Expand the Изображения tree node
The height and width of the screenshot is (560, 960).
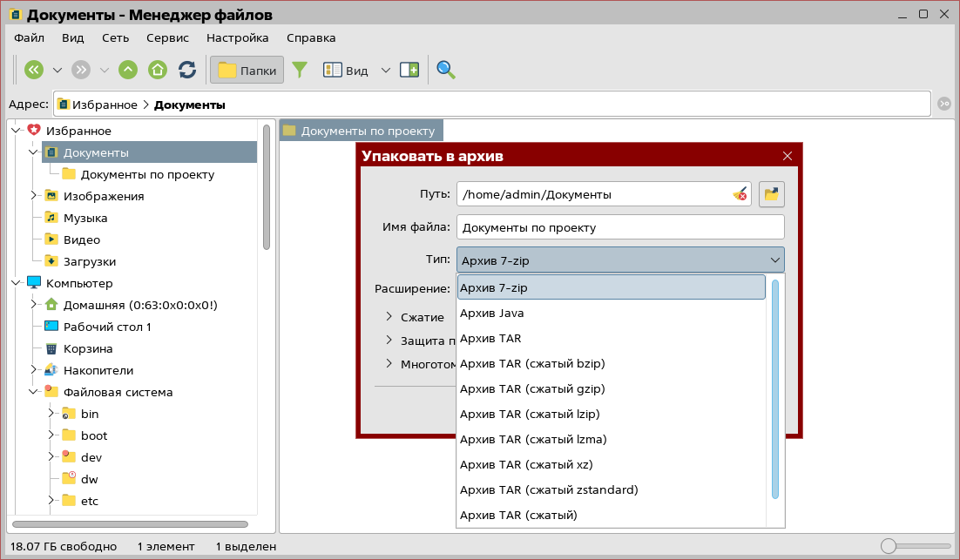(x=34, y=196)
